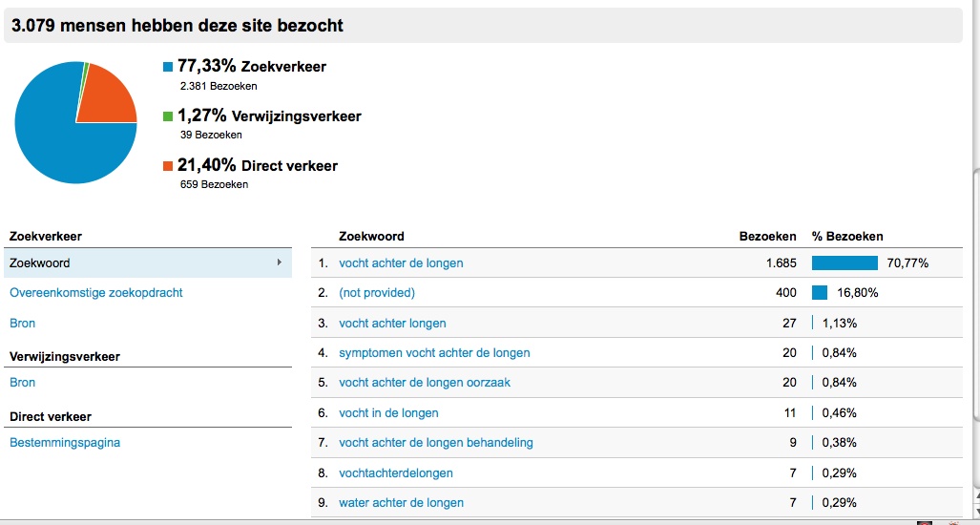Click the '3.079 mensen hebben deze site bezocht' heading
980x525 pixels.
[177, 26]
